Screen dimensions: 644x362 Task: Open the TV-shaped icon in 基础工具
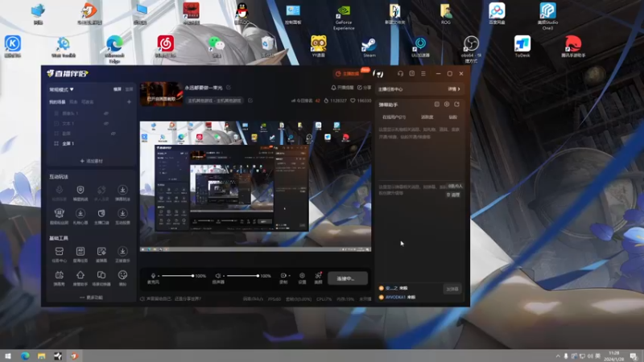(x=59, y=274)
